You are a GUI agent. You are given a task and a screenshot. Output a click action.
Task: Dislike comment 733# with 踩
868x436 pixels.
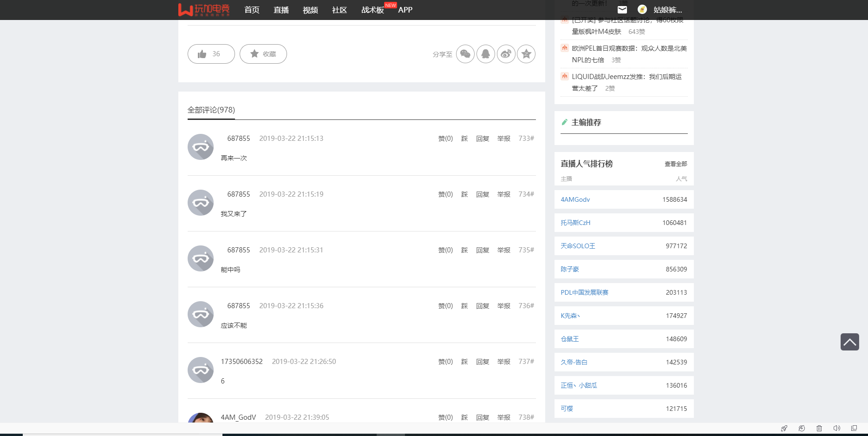(x=464, y=139)
